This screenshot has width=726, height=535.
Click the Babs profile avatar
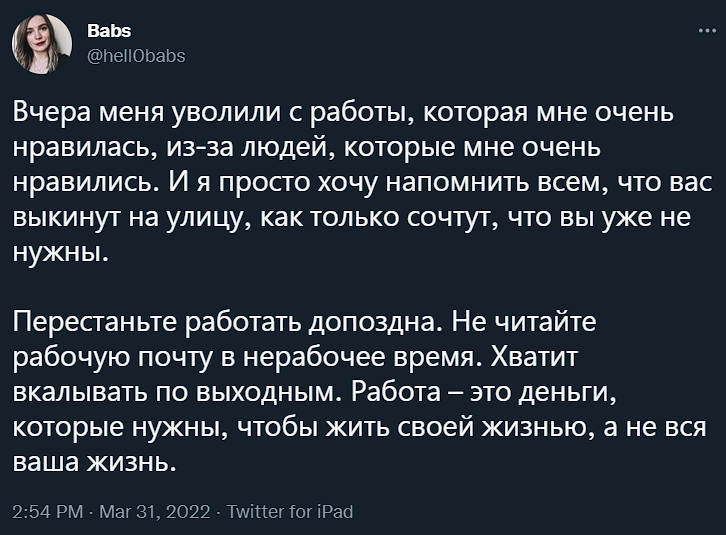[x=42, y=45]
